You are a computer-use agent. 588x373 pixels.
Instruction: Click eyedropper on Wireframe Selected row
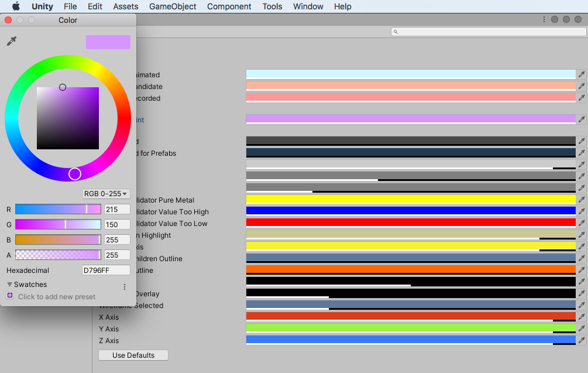pos(582,304)
